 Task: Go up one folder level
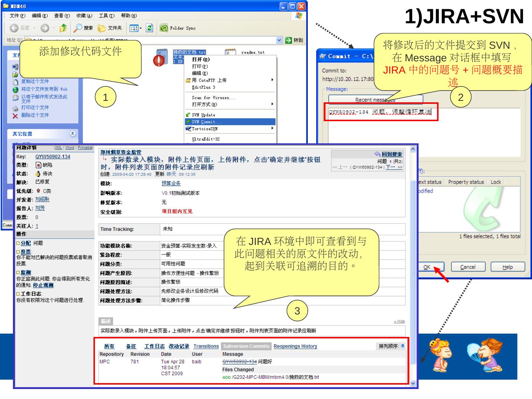coord(63,28)
